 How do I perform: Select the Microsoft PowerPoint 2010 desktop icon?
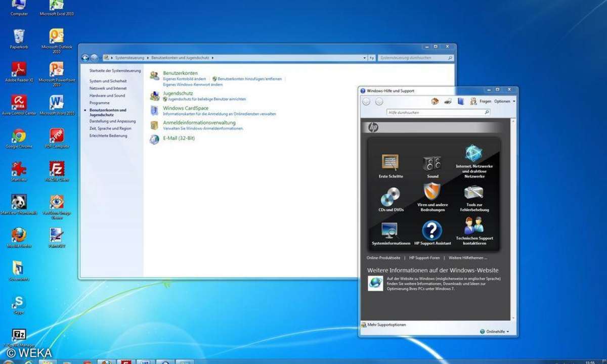[57, 69]
